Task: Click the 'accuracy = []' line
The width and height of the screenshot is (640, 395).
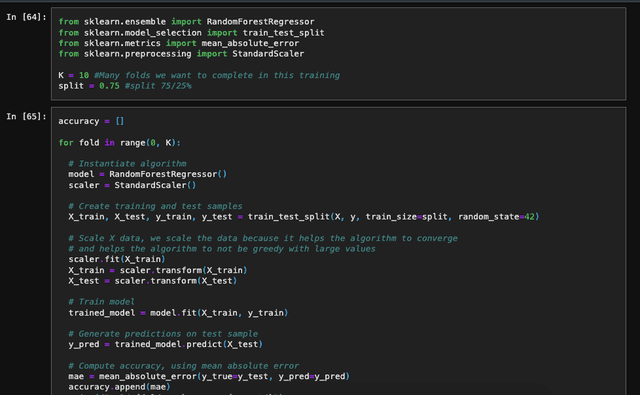Action: pos(91,121)
